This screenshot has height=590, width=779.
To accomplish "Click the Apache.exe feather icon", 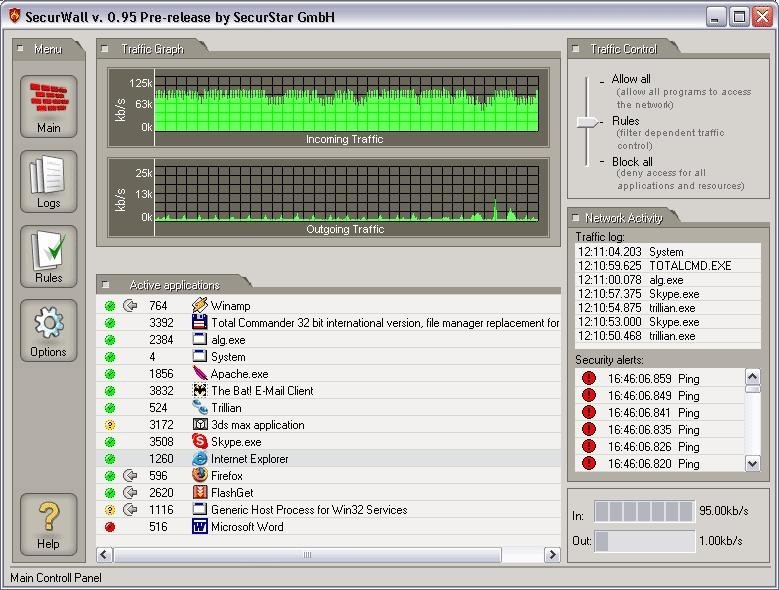I will pyautogui.click(x=200, y=373).
